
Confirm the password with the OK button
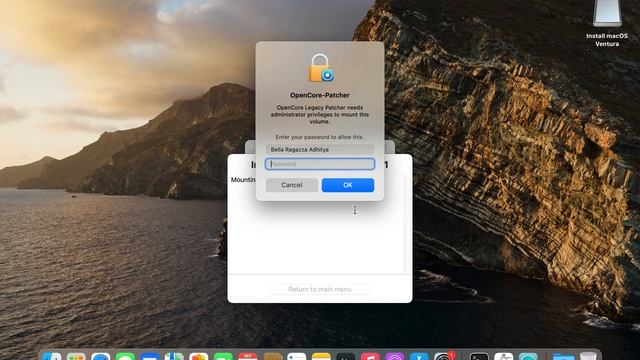pos(348,185)
